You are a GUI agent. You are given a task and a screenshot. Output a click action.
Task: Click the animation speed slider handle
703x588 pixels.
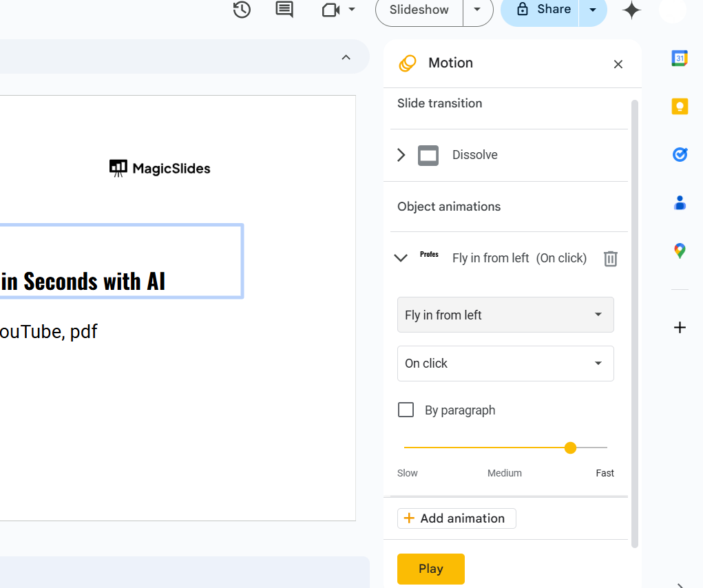[x=570, y=448]
